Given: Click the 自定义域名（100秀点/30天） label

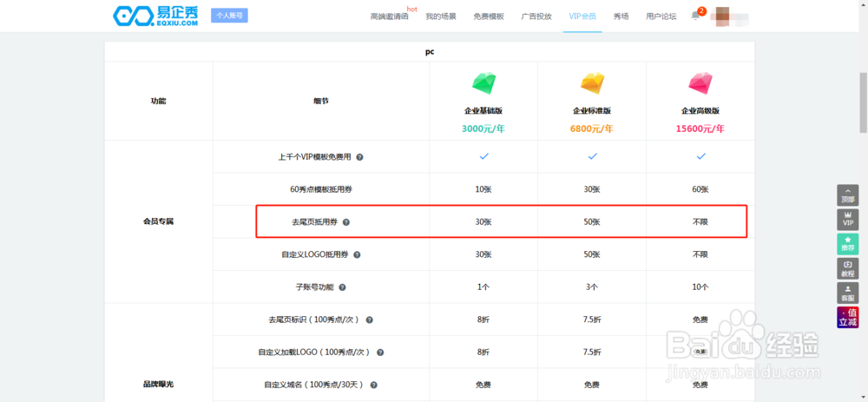Looking at the screenshot, I should (x=314, y=385).
